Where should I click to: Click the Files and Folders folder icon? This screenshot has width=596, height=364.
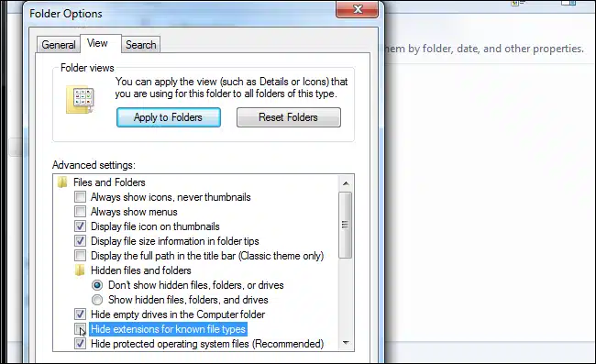click(x=62, y=182)
